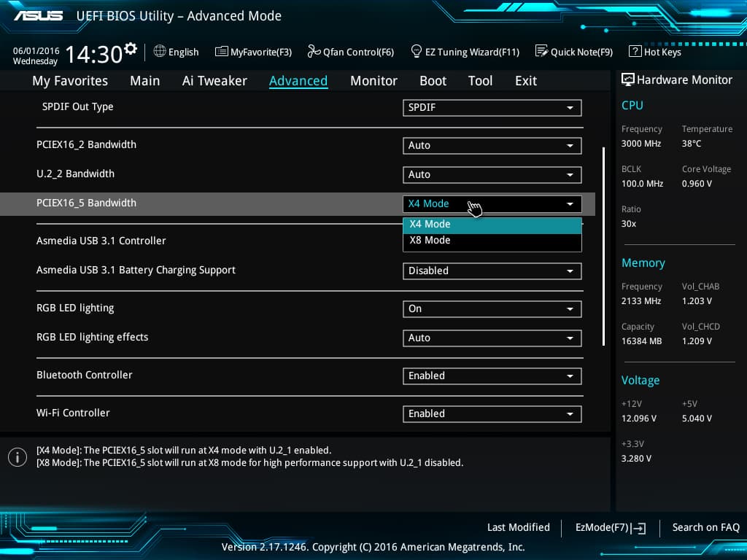The image size is (747, 560).
Task: Click the settings gear next to the clock
Action: pos(131,49)
